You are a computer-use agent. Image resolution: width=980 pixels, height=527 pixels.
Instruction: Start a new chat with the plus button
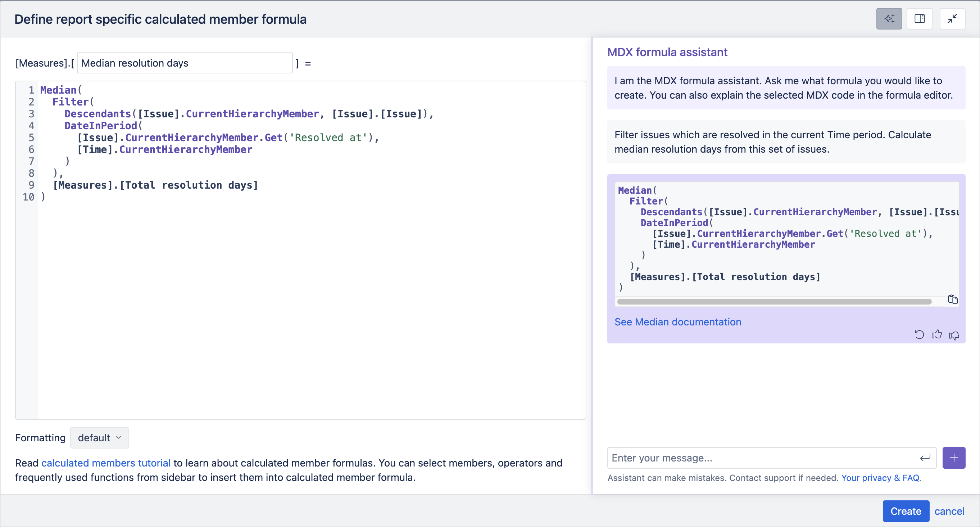[954, 458]
